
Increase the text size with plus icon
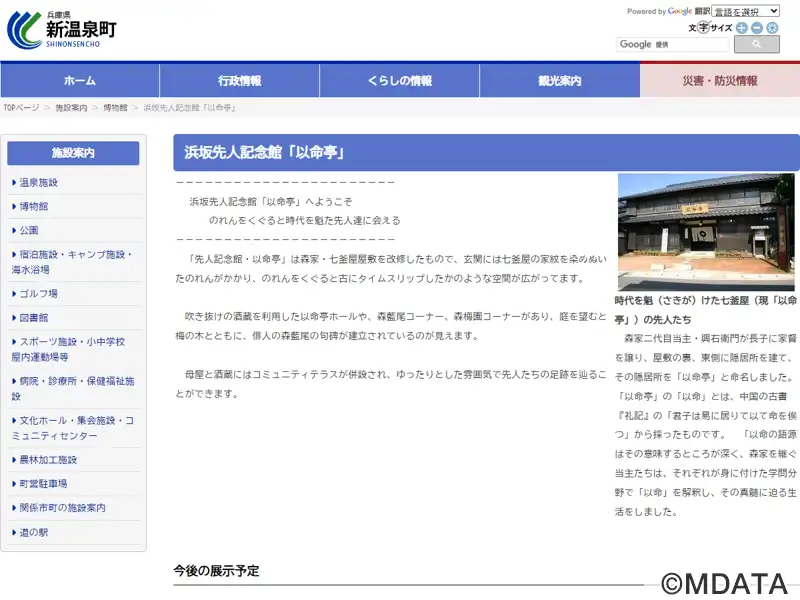(742, 28)
